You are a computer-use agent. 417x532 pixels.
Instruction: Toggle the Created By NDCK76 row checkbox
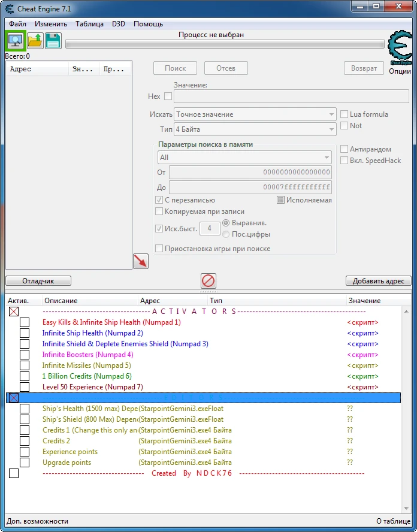(x=14, y=473)
